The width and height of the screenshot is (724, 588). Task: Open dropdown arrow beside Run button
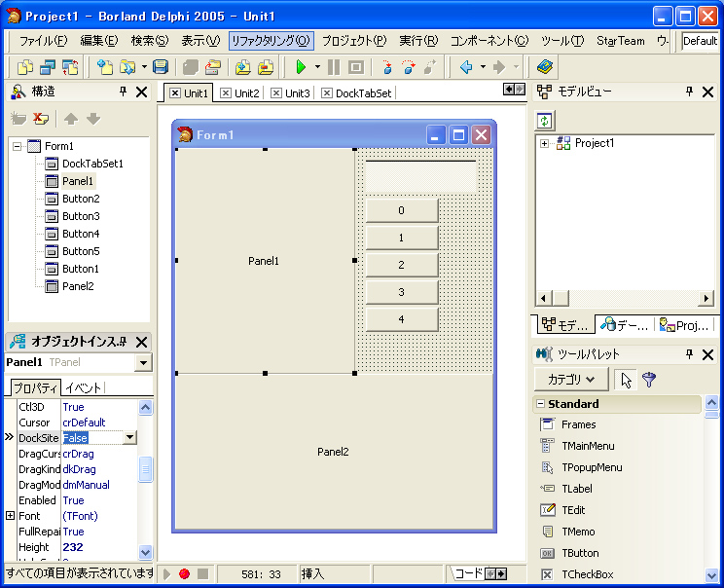point(317,67)
